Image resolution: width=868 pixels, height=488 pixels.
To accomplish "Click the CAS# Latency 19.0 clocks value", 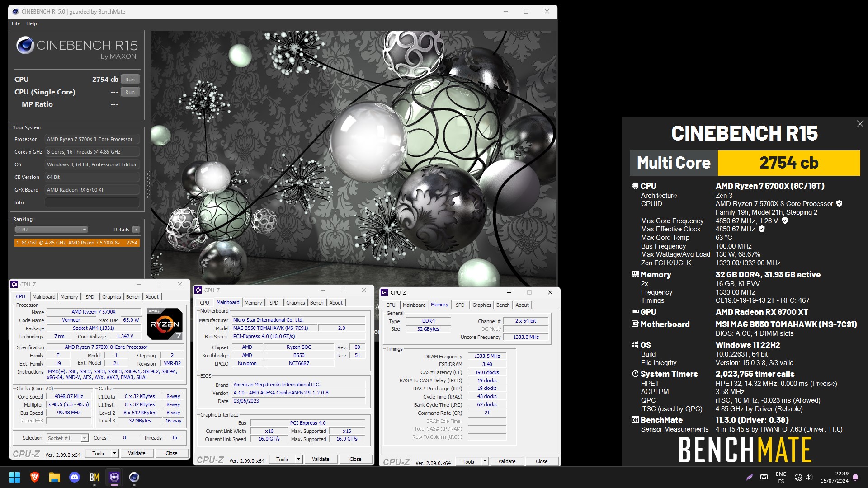I will pyautogui.click(x=487, y=372).
